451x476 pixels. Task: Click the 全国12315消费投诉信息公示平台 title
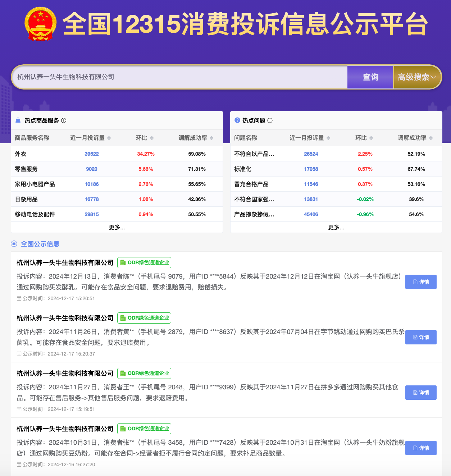246,24
